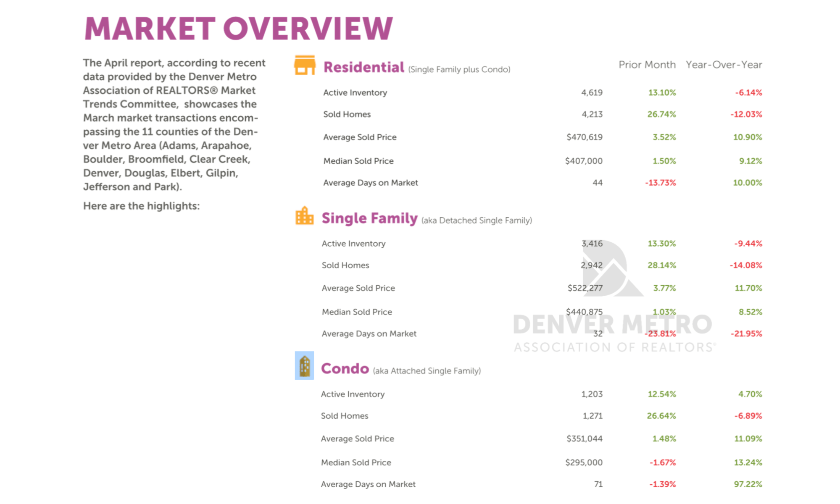The height and width of the screenshot is (504, 840).
Task: Click the Year-Over-Year column header
Action: [724, 65]
